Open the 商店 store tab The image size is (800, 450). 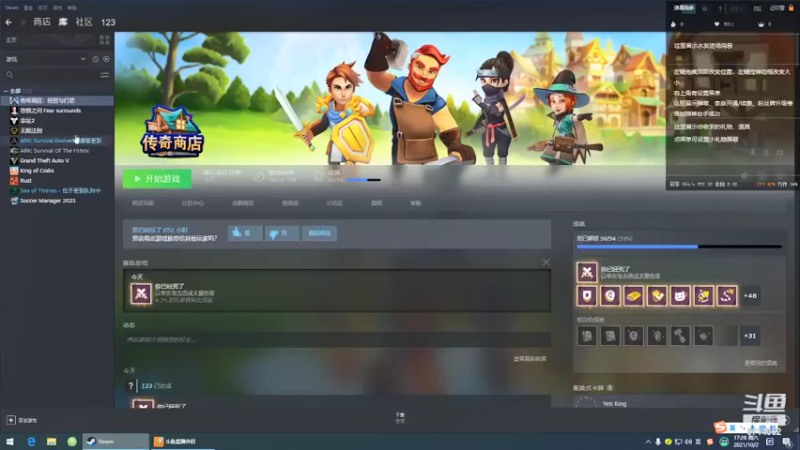click(42, 22)
